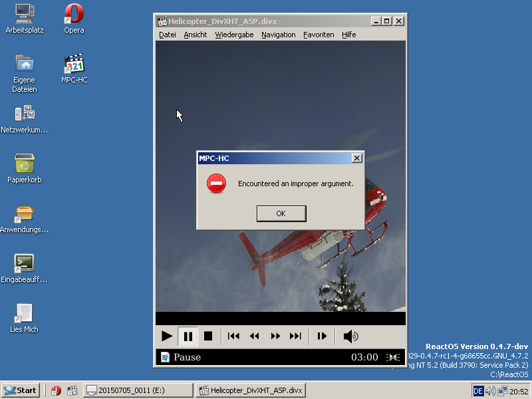The width and height of the screenshot is (532, 399).
Task: Click the volume icon in system tray
Action: click(x=490, y=391)
